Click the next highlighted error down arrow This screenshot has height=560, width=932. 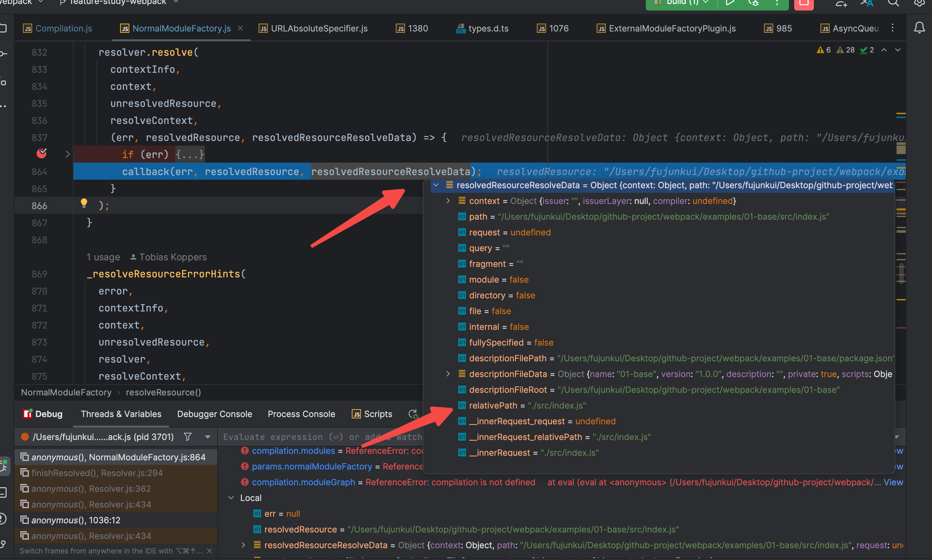point(898,50)
